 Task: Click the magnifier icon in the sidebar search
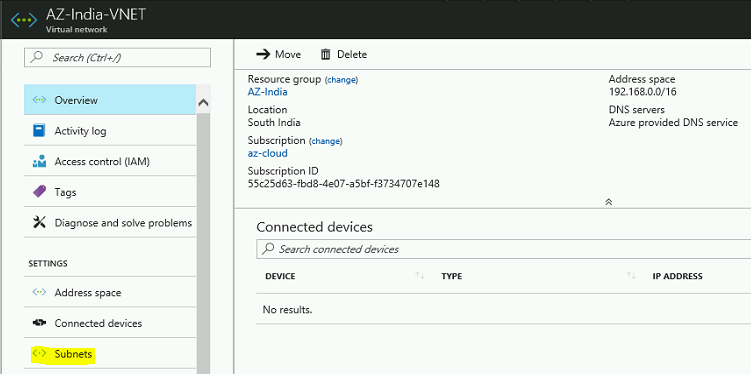click(x=36, y=57)
